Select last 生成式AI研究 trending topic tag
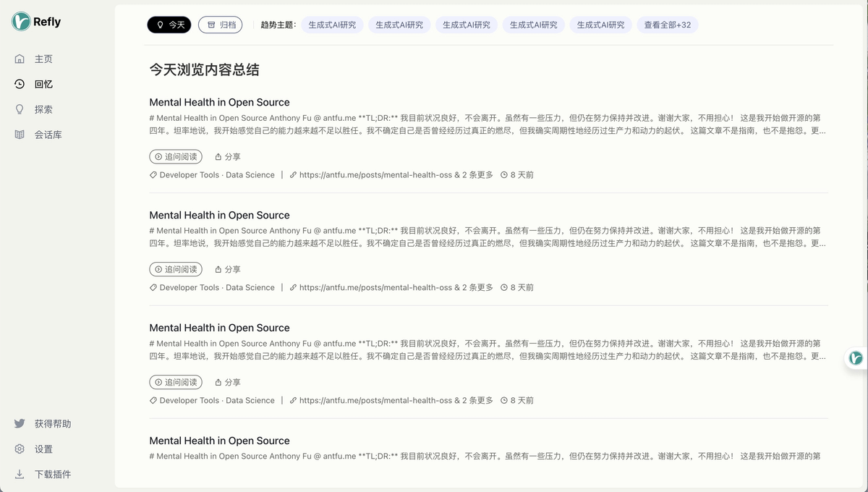The image size is (868, 492). pos(600,25)
